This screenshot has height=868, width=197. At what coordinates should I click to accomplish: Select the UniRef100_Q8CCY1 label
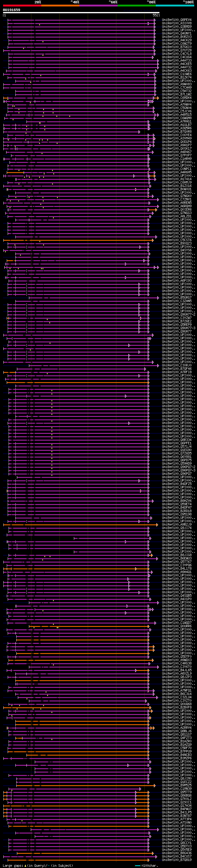(177, 843)
